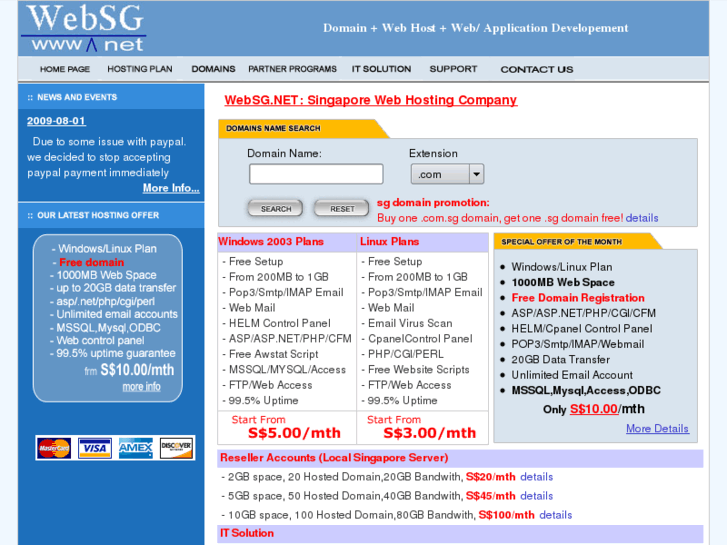Open the DOMAINS menu item
This screenshot has width=727, height=545.
pyautogui.click(x=213, y=69)
